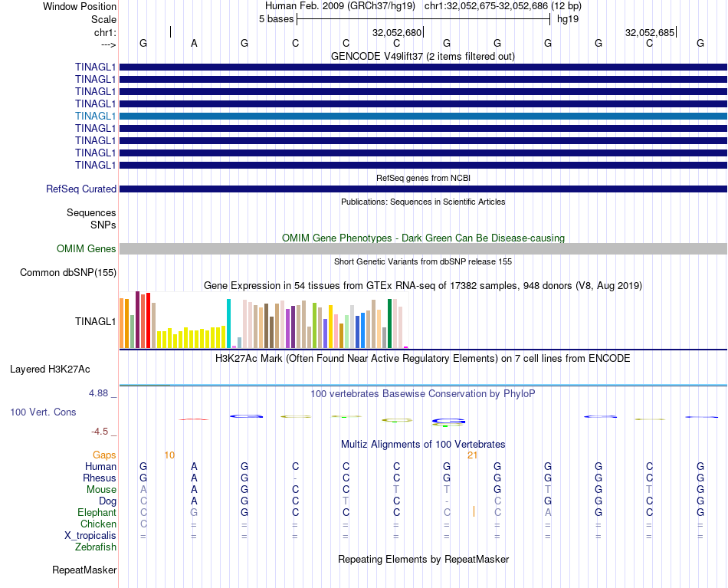Click 'Human Feb. 2009 (GRCh37/hg19)' assembly text
Viewport: 728px width, 588px height.
[339, 6]
